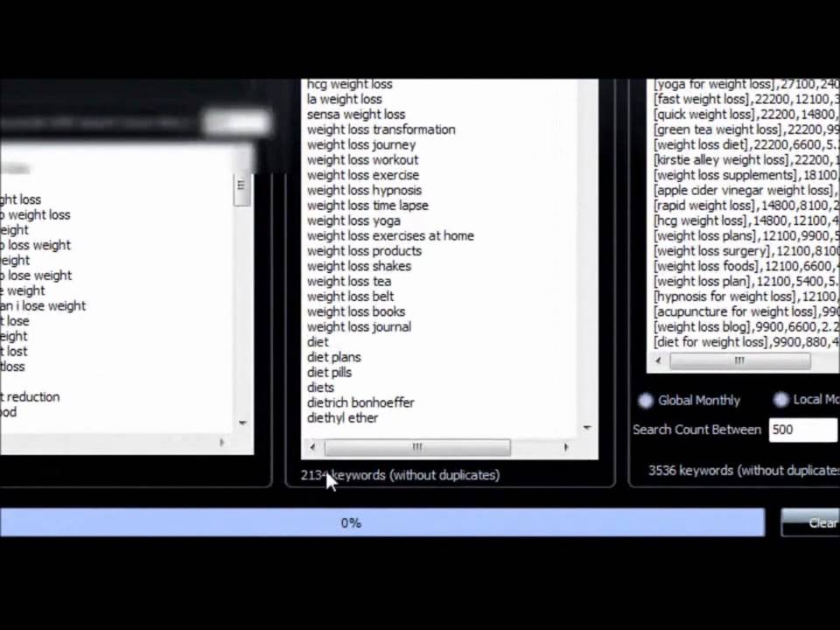Select the 'diet' keyword row
Image resolution: width=840 pixels, height=630 pixels.
tap(318, 342)
